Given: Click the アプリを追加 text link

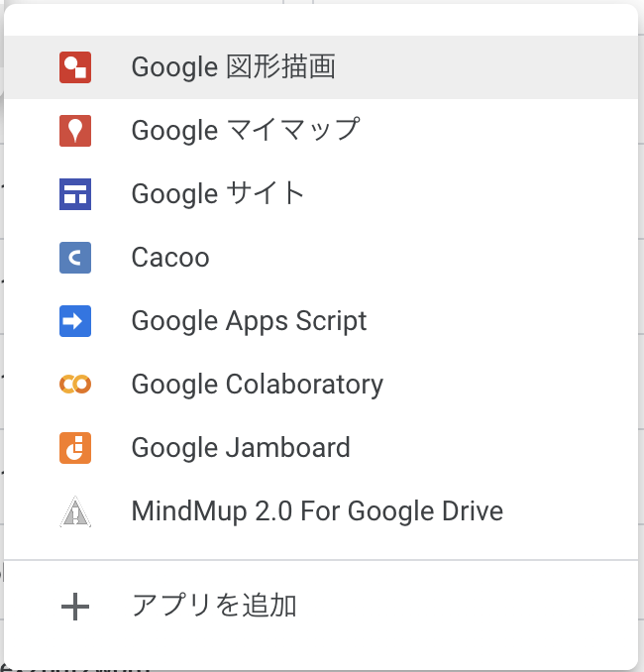Looking at the screenshot, I should coord(214,606).
